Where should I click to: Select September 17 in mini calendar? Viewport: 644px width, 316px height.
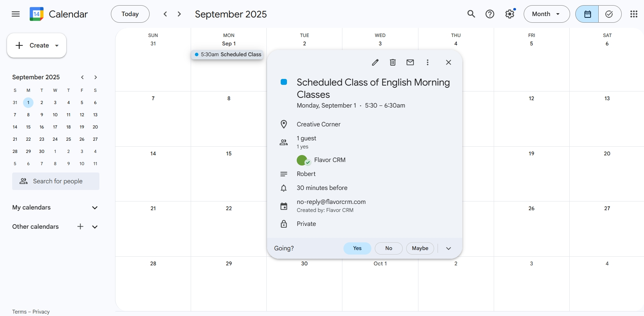(x=55, y=127)
